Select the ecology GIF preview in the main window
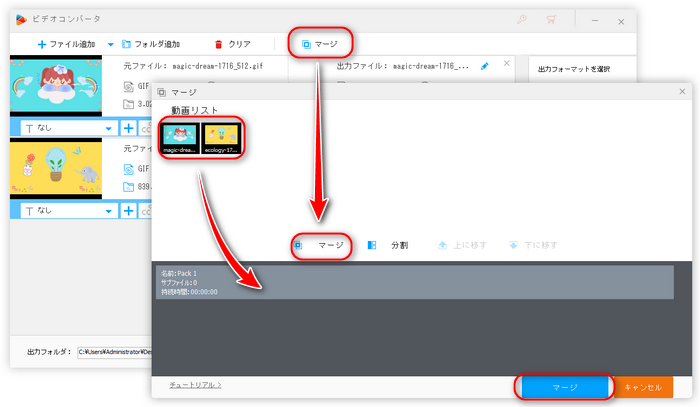This screenshot has height=407, width=700. point(56,169)
